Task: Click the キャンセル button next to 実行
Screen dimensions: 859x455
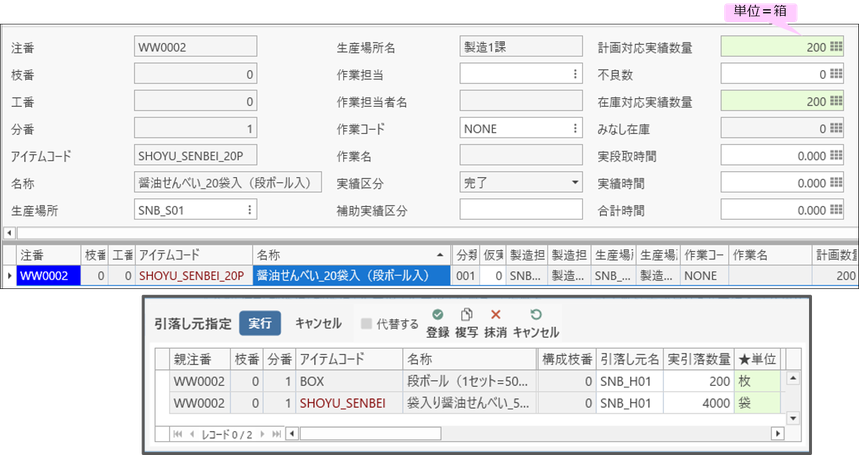Action: click(318, 323)
